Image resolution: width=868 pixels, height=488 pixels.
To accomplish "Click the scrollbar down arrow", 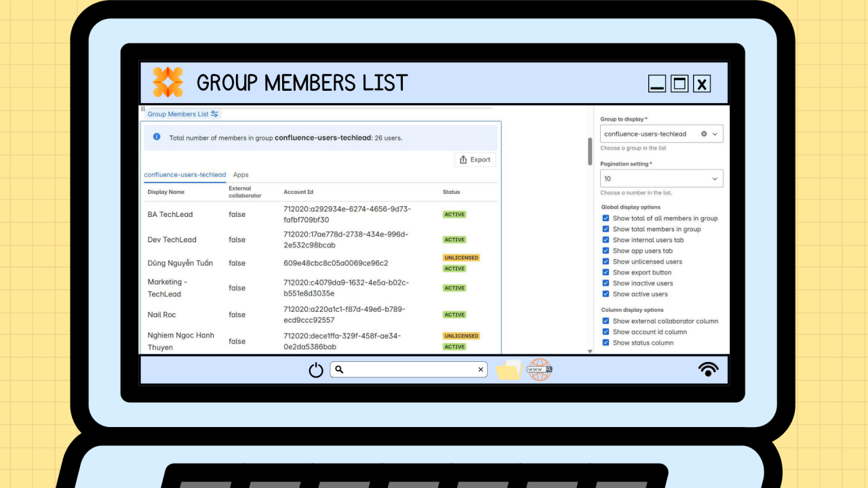I will (590, 351).
